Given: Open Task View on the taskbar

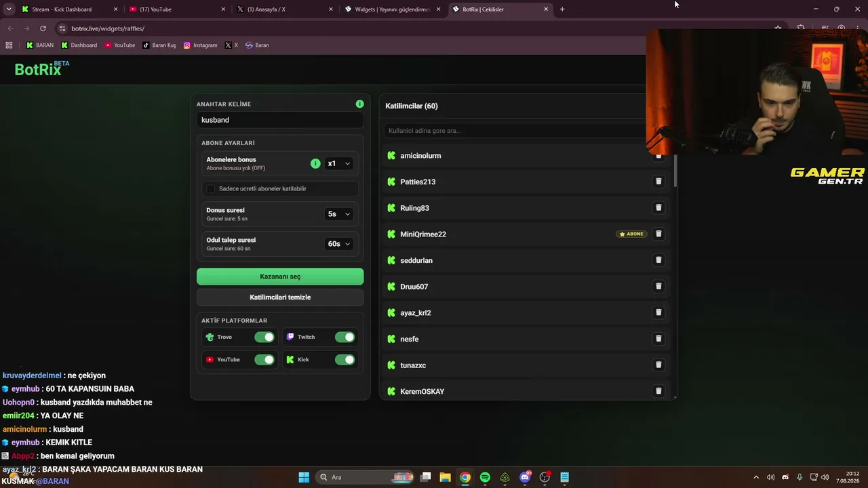Looking at the screenshot, I should pos(425,477).
